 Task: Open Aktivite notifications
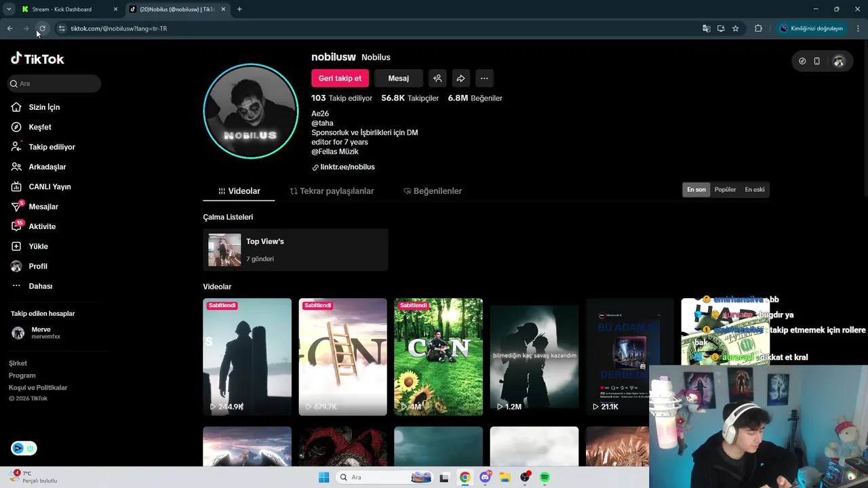33,226
